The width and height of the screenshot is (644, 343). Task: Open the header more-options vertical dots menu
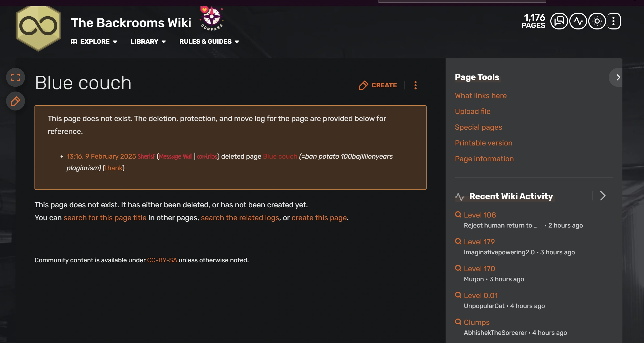[614, 21]
